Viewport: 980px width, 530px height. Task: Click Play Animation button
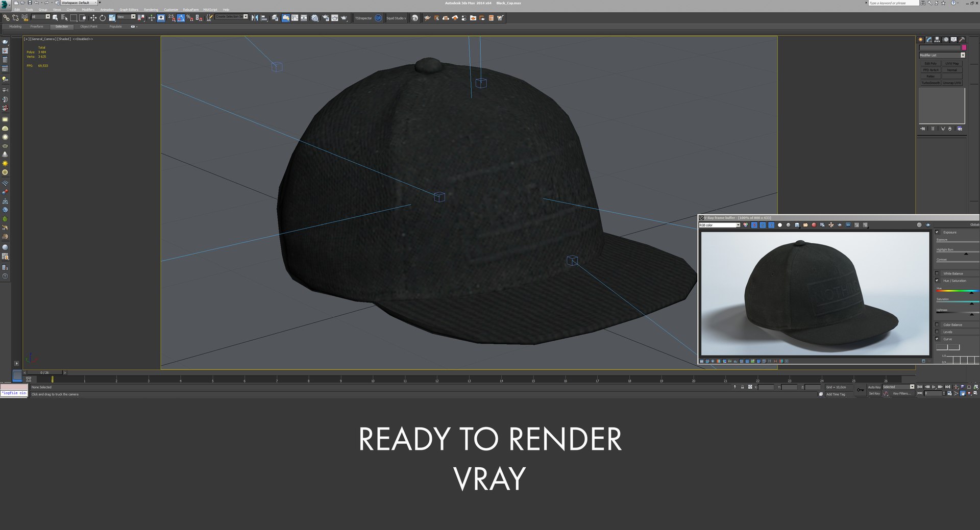pyautogui.click(x=934, y=387)
